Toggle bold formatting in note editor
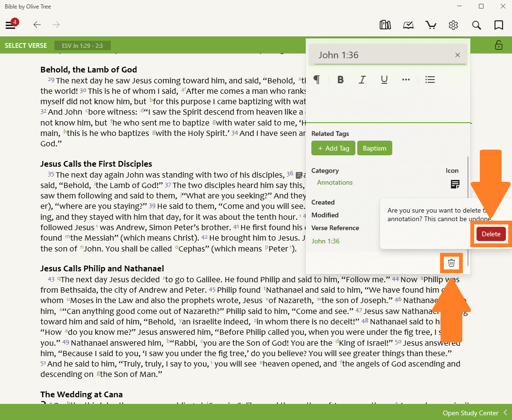The image size is (512, 420). (x=340, y=80)
